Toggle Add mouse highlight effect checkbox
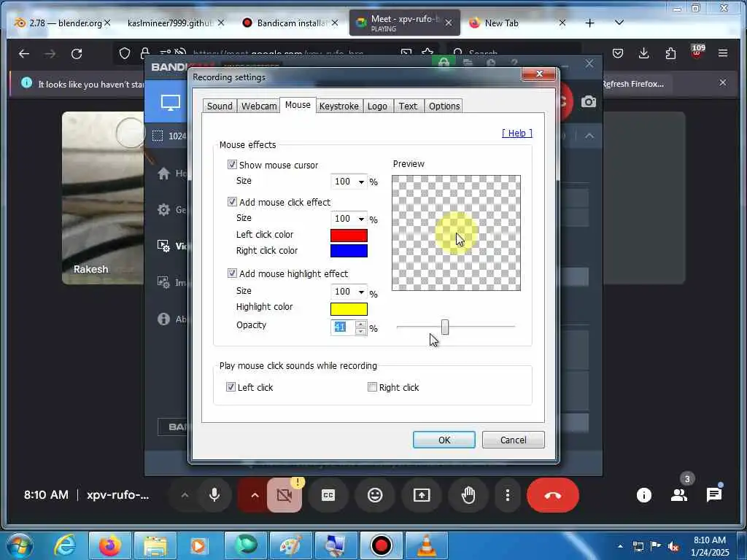The image size is (747, 560). coord(232,273)
